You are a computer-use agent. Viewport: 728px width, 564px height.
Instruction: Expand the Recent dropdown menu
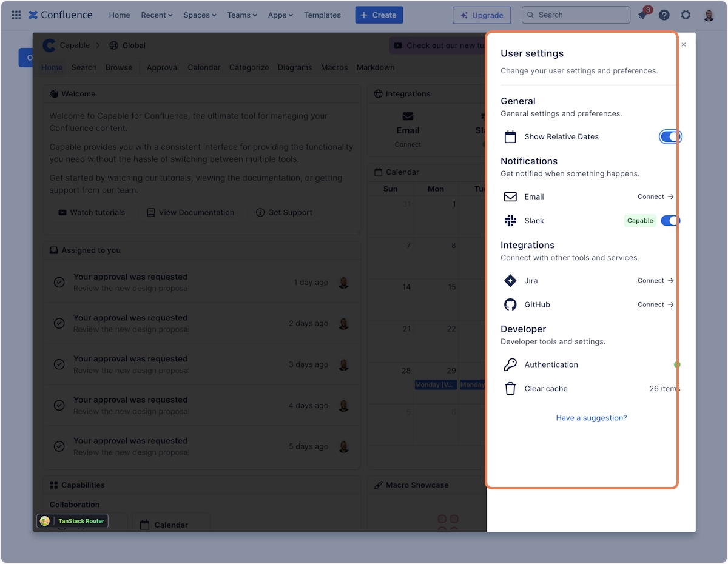click(157, 15)
